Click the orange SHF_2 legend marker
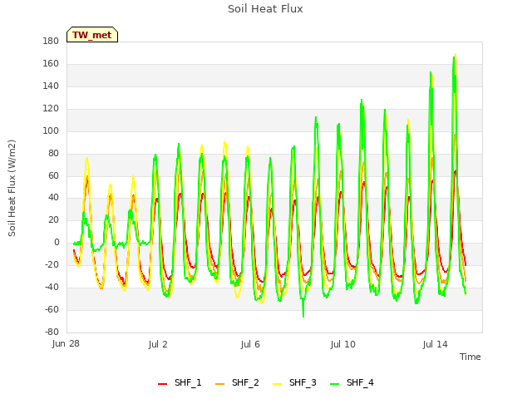The height and width of the screenshot is (399, 532). (x=219, y=384)
